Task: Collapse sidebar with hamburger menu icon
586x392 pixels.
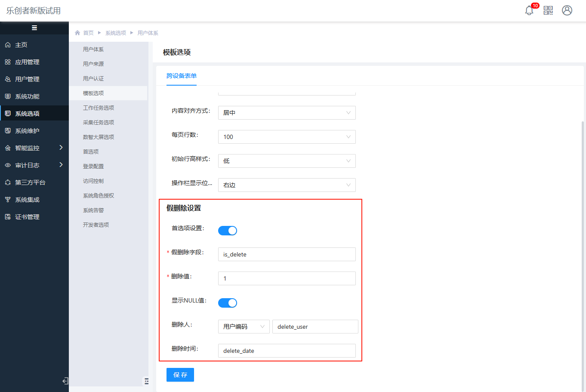Action: [x=34, y=28]
